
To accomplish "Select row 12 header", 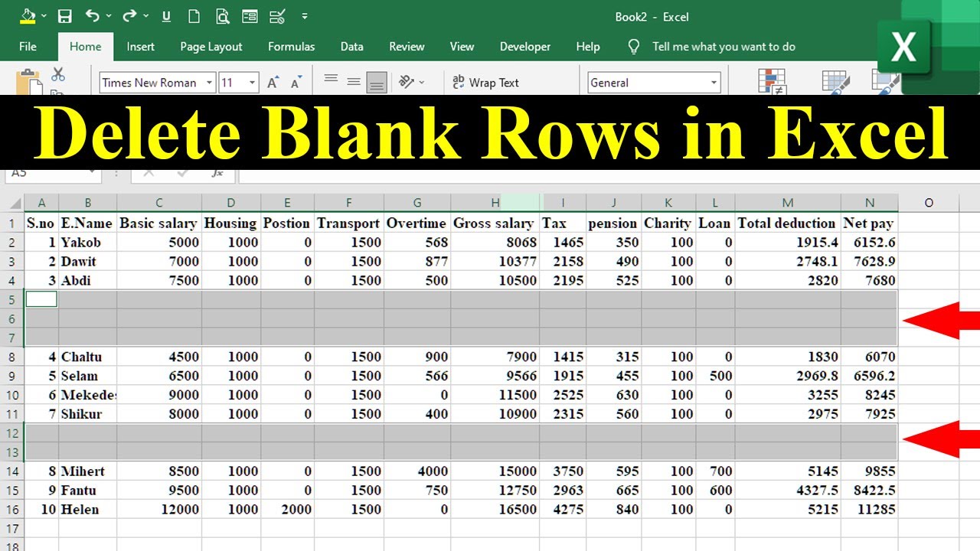I will click(12, 433).
